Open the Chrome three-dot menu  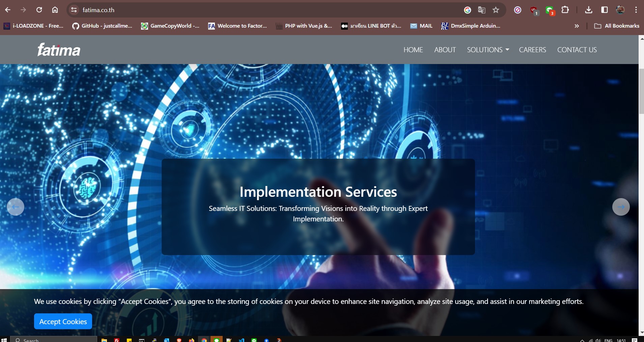point(636,10)
